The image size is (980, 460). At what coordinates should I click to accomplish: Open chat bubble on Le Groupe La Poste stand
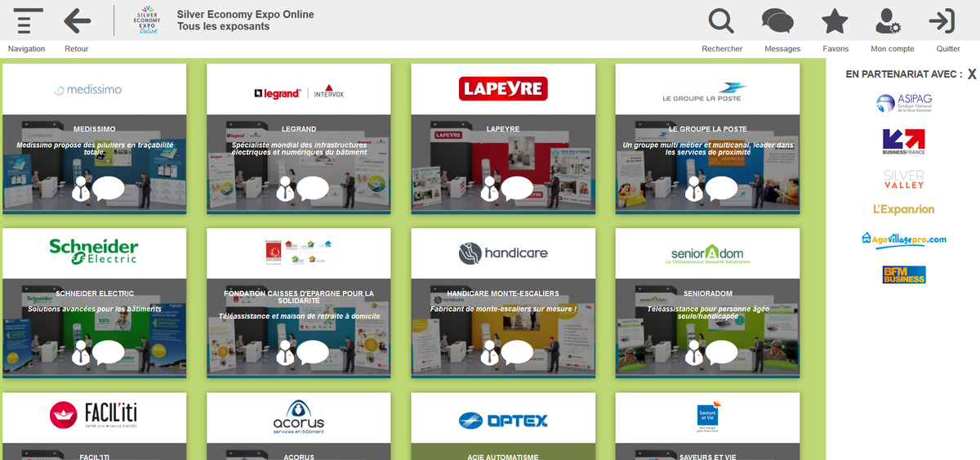pyautogui.click(x=721, y=188)
